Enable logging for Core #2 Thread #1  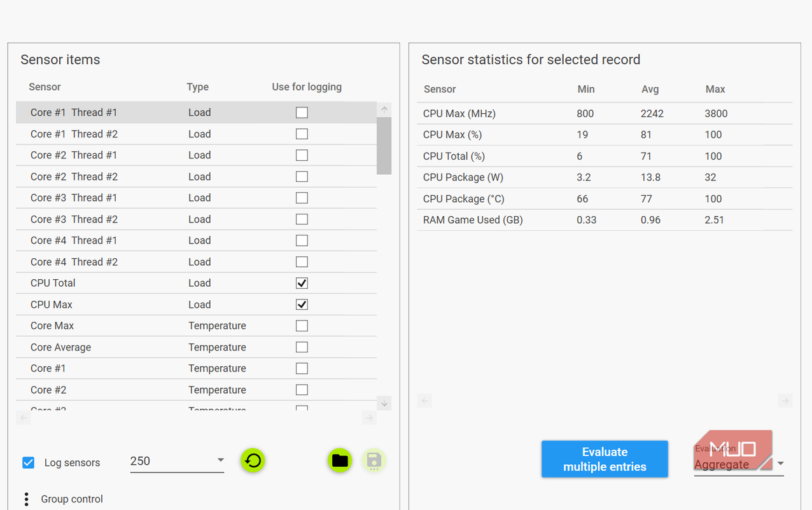pos(302,155)
